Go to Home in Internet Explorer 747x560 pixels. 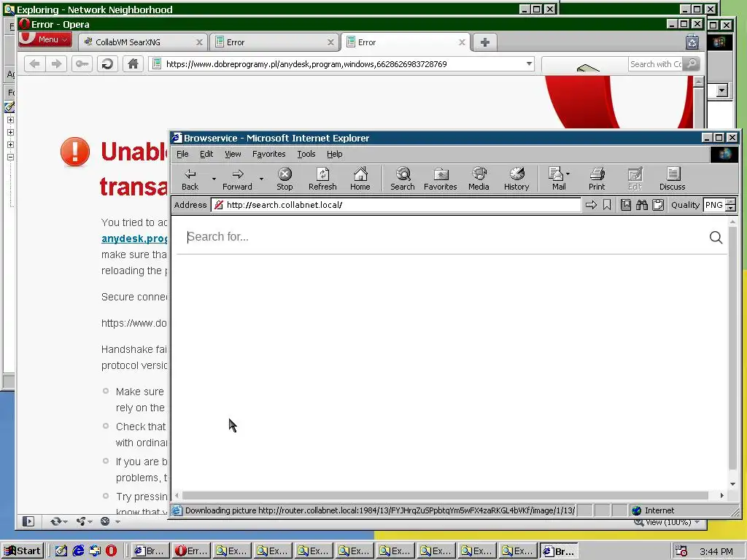click(360, 179)
